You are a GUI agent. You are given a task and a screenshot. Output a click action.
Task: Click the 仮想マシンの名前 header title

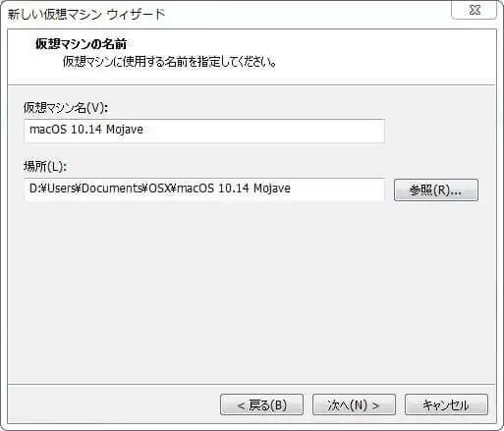(81, 44)
